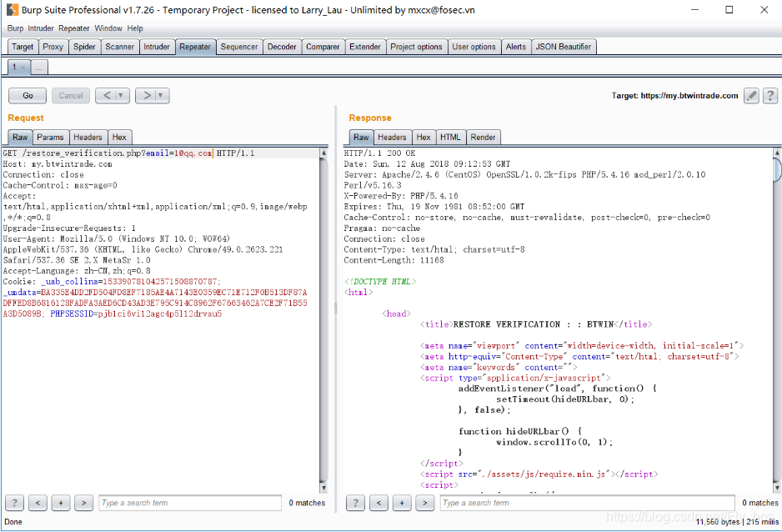Image resolution: width=782 pixels, height=532 pixels.
Task: Select Request Raw view tab
Action: pos(21,137)
